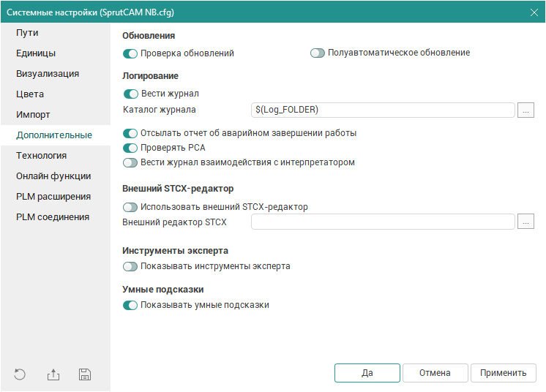Click the save settings floppy disk icon
546x392 pixels.
point(85,374)
